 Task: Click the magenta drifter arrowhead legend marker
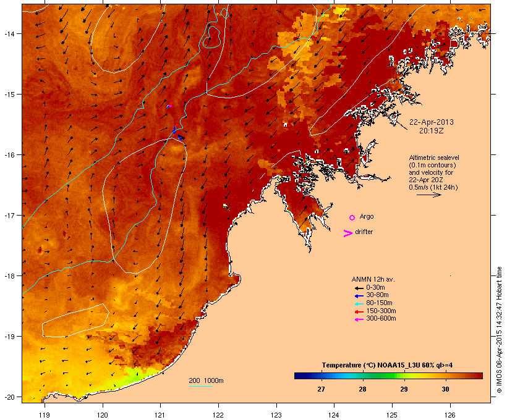(x=348, y=233)
